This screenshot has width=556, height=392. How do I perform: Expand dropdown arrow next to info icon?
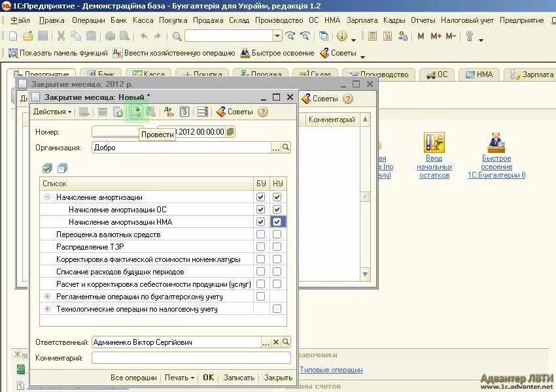click(353, 40)
